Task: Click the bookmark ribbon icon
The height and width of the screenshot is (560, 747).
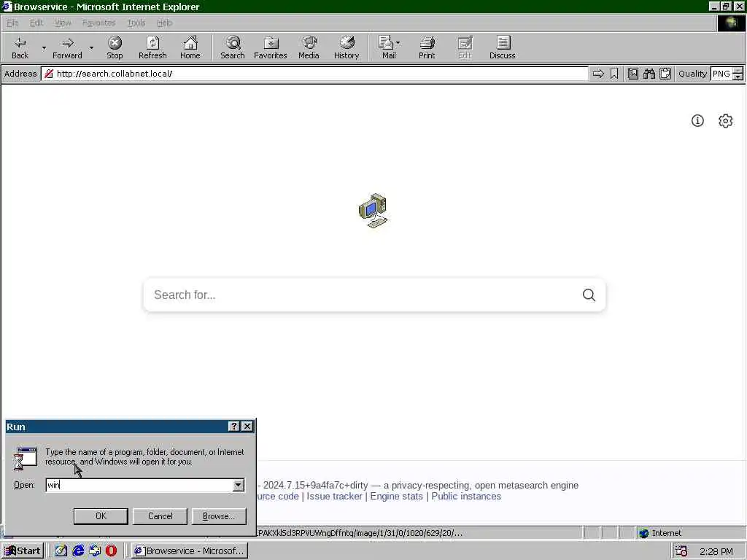Action: pos(614,74)
